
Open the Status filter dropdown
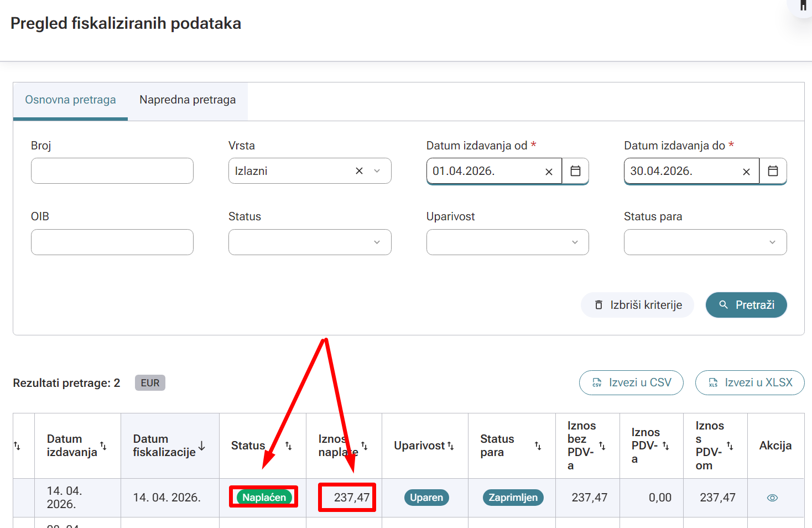click(x=310, y=242)
